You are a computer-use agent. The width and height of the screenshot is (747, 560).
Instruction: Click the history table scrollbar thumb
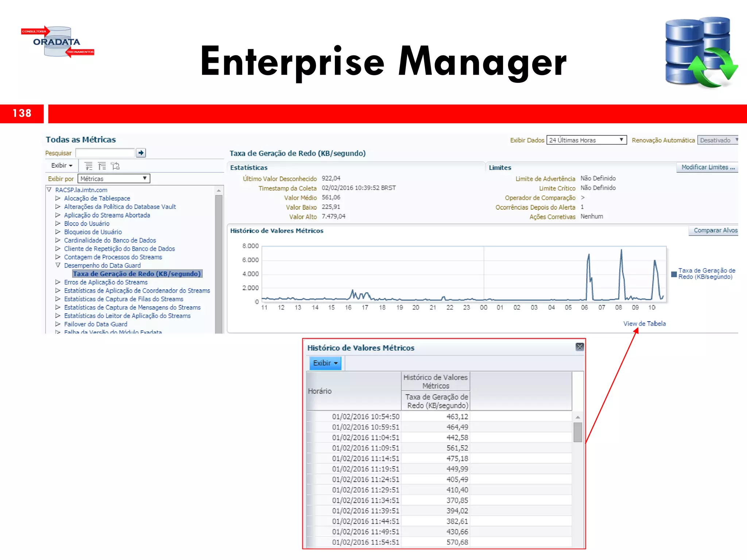click(578, 432)
